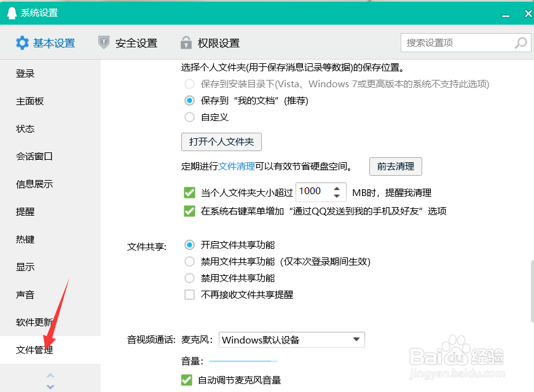Toggle checkbox 当个人文件夹大小超过
The image size is (534, 392).
(x=189, y=193)
